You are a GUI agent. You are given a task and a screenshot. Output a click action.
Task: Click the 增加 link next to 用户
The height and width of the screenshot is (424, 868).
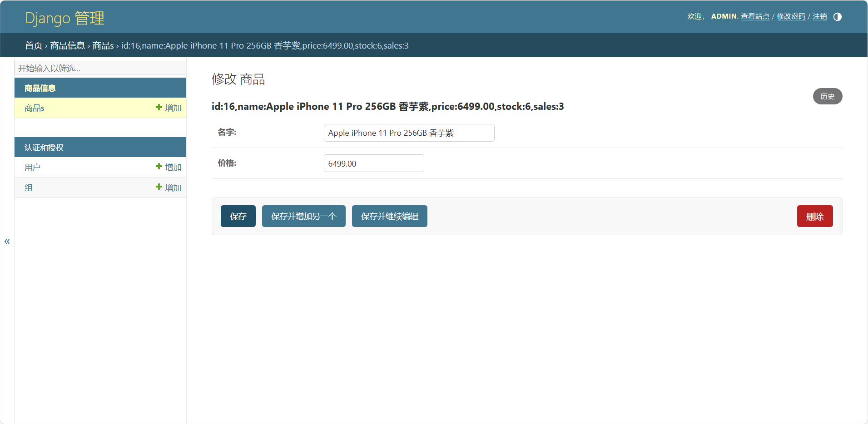(169, 167)
